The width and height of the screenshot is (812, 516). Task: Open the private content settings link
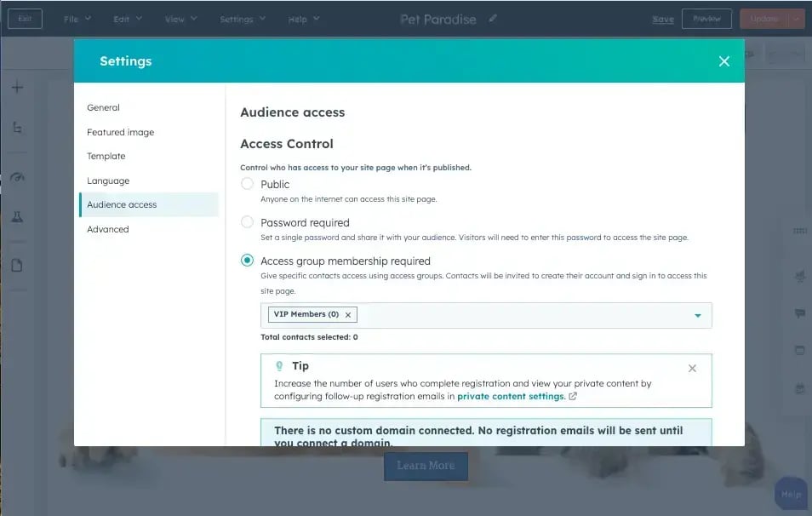click(x=511, y=396)
